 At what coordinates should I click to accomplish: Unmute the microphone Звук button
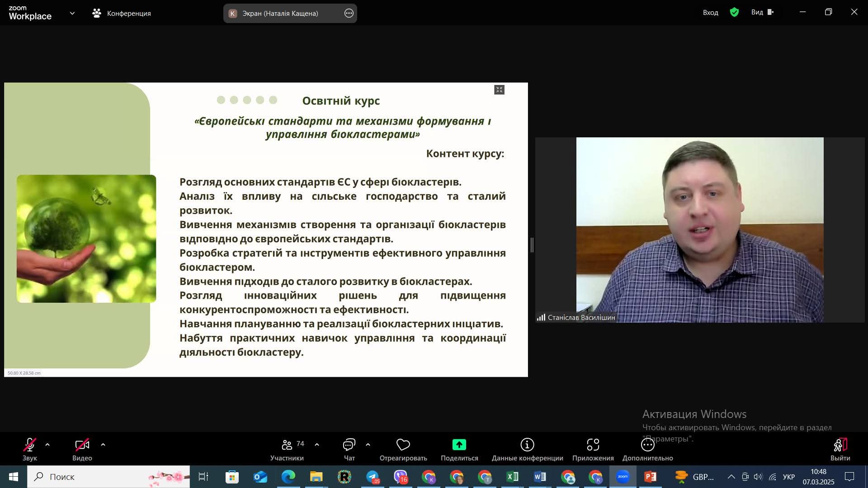pos(30,446)
